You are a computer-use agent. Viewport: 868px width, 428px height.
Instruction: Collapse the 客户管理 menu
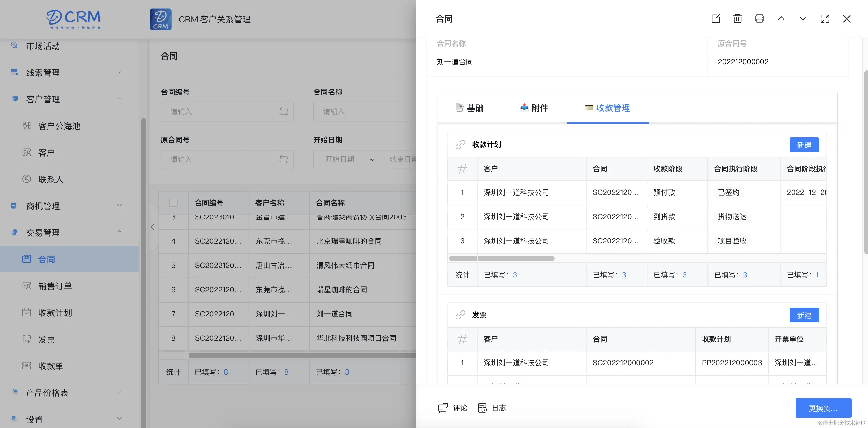pyautogui.click(x=119, y=99)
